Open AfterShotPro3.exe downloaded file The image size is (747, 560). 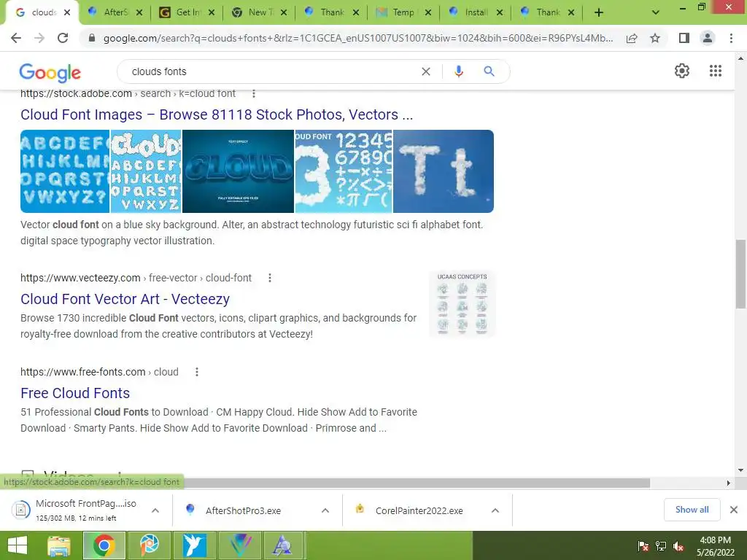[243, 510]
